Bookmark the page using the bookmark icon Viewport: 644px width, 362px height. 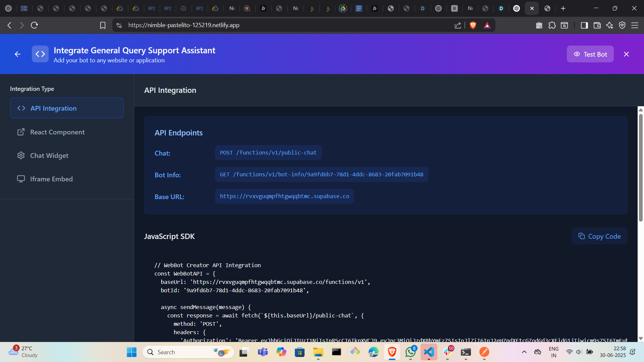coord(103,25)
